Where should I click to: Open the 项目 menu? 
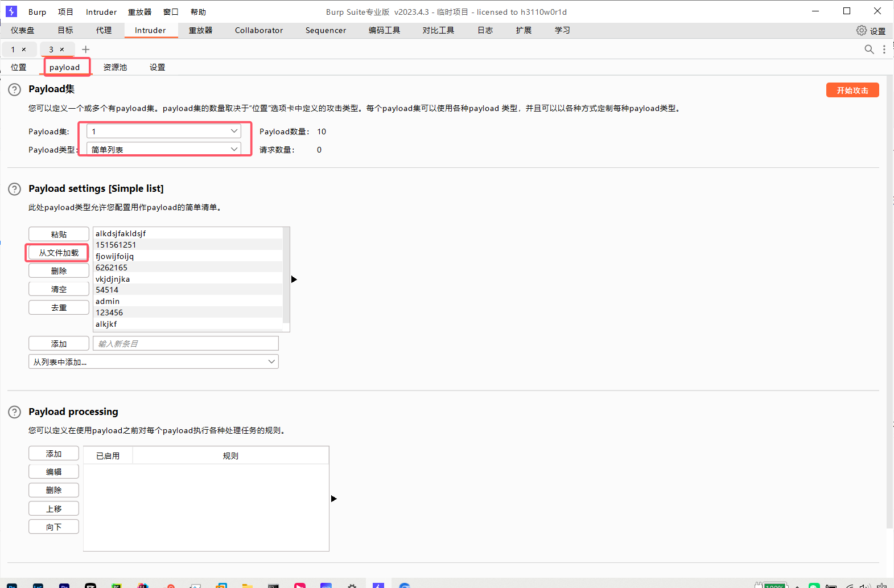coord(65,12)
